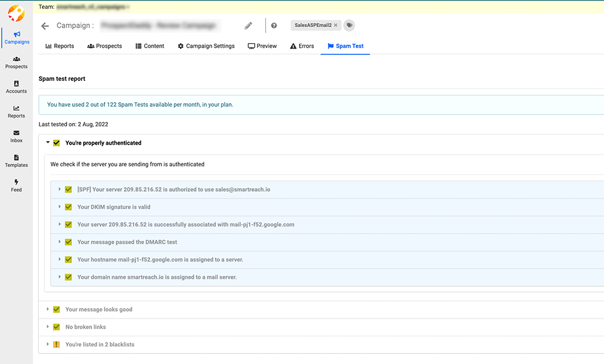The image size is (604, 364).
Task: Open help via question mark icon
Action: click(x=274, y=25)
